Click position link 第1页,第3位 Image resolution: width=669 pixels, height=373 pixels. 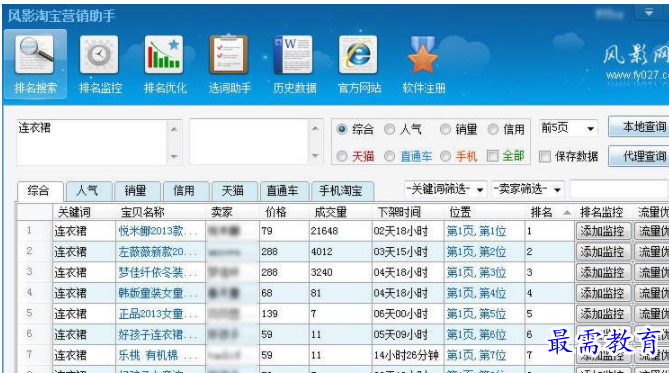pos(477,272)
